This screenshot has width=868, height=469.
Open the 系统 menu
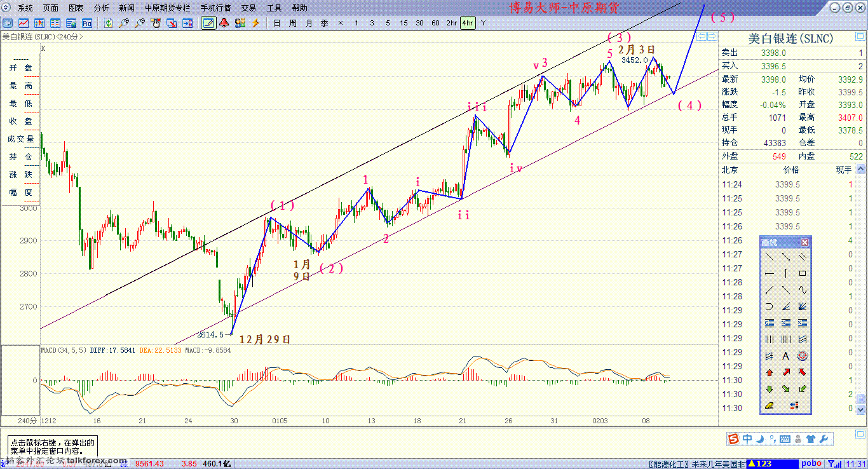(x=25, y=8)
